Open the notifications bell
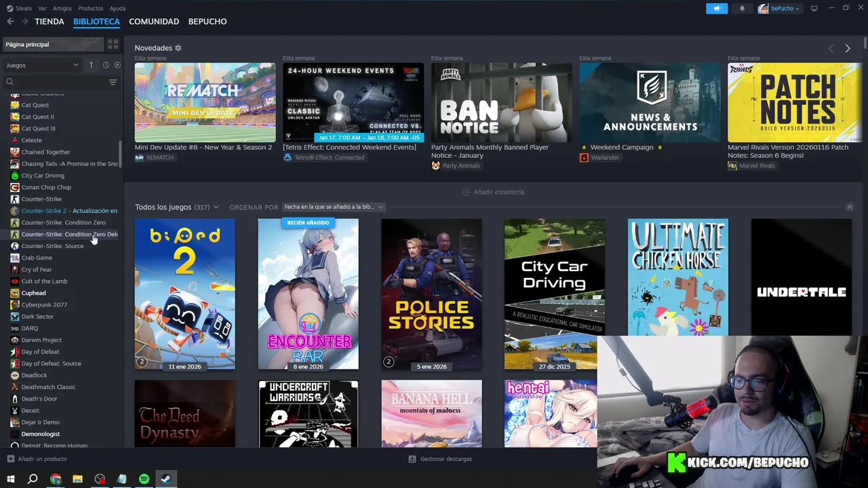868x488 pixels. click(x=742, y=8)
